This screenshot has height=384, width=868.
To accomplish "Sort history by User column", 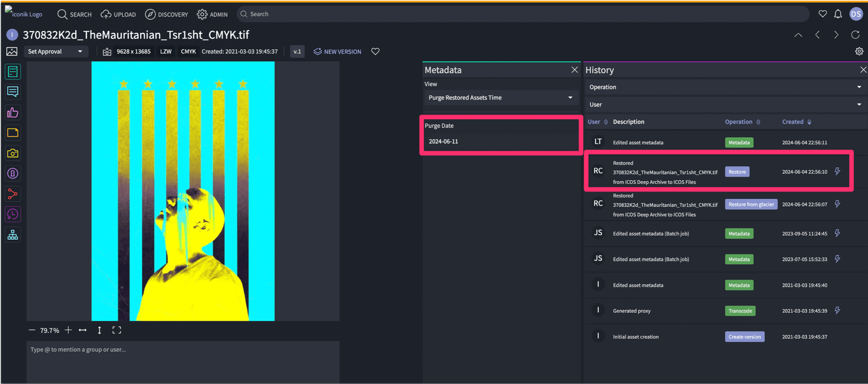I will point(597,122).
